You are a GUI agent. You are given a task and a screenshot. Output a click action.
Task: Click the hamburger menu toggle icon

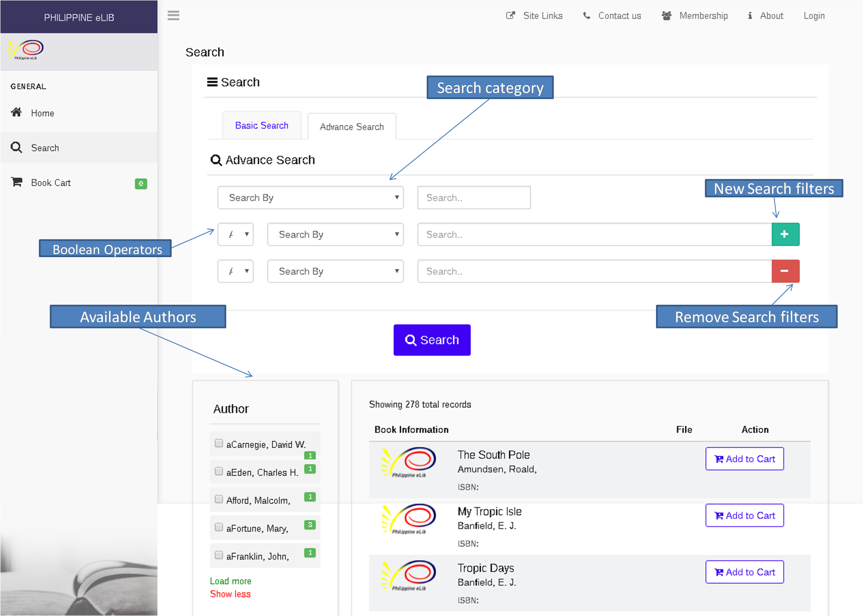(173, 16)
